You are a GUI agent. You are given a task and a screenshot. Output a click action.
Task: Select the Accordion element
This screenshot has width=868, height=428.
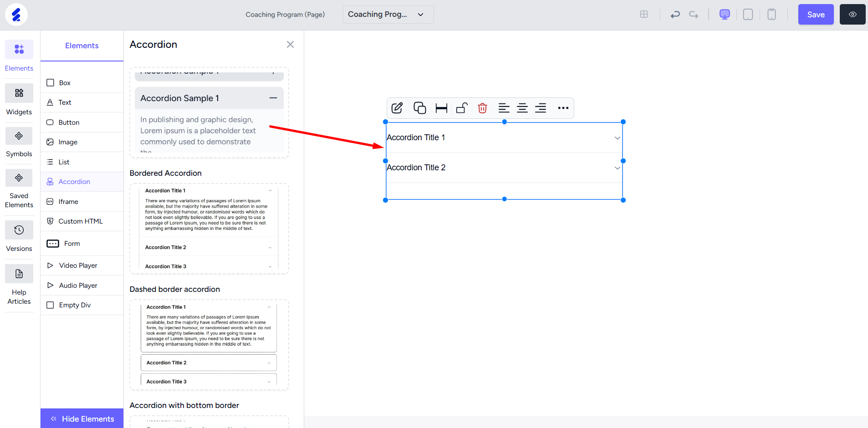[82, 182]
